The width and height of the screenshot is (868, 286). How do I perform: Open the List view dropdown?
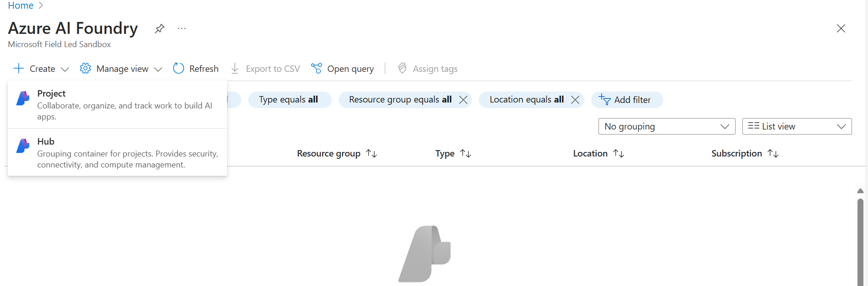point(797,126)
